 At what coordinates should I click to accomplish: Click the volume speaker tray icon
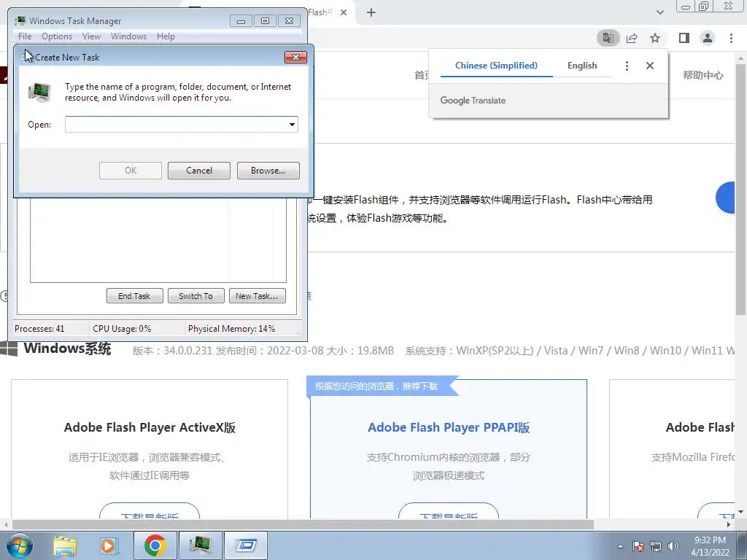tap(673, 546)
